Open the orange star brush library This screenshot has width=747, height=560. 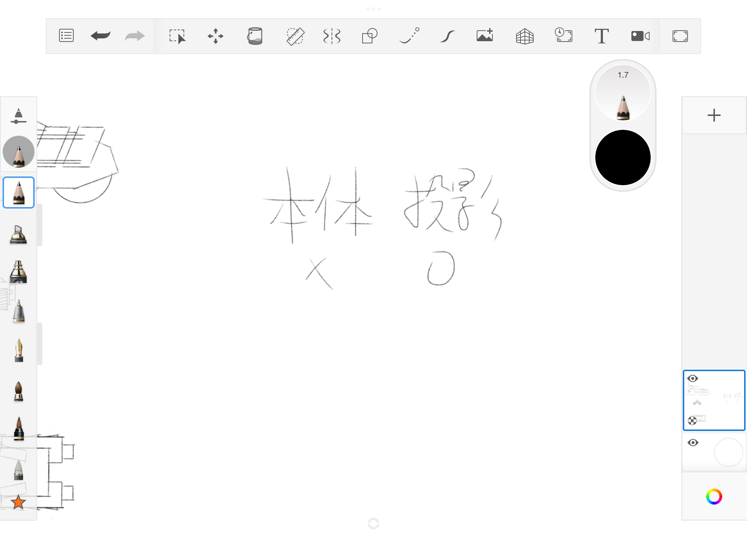click(18, 502)
